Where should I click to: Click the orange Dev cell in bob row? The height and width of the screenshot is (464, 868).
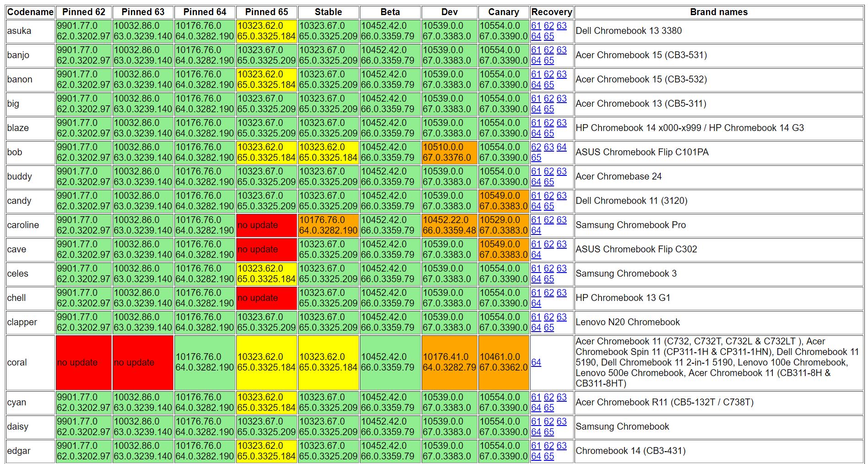449,153
